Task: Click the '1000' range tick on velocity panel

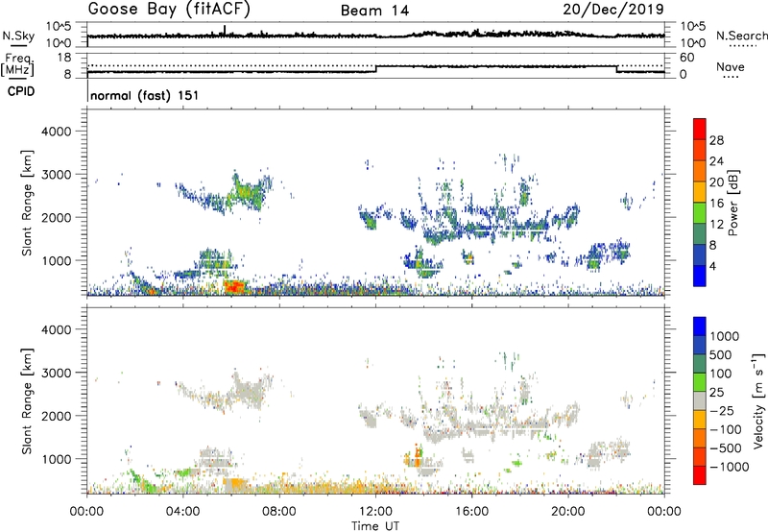Action: (x=57, y=459)
